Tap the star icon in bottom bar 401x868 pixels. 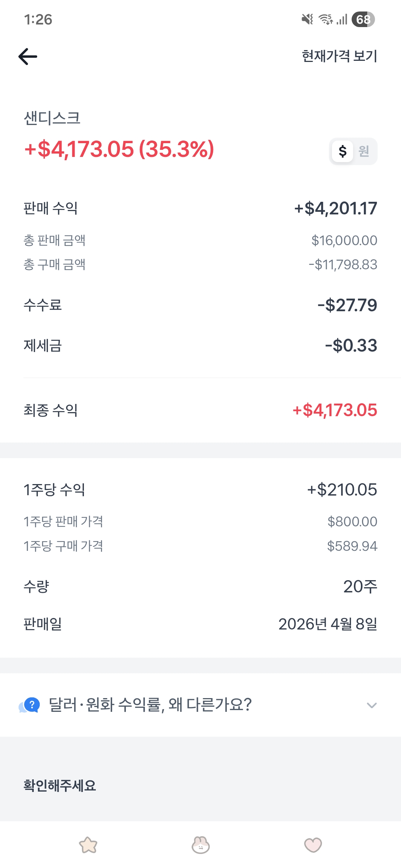(88, 845)
